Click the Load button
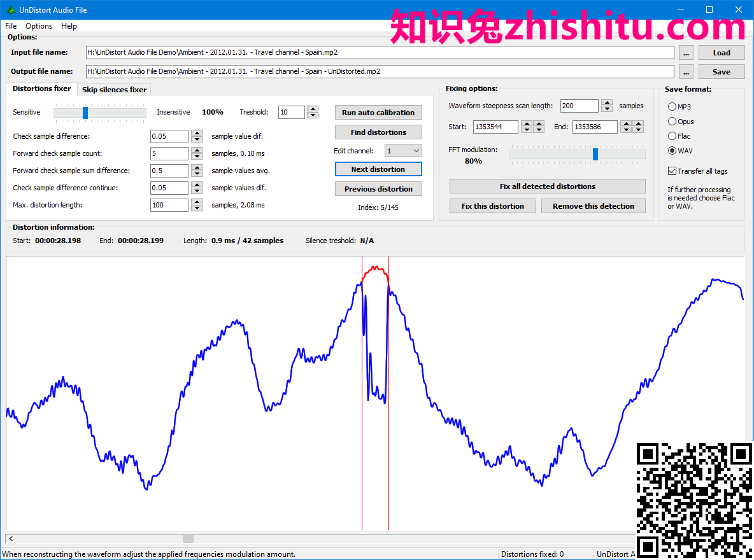Screen dimensions: 754x560 [x=722, y=53]
